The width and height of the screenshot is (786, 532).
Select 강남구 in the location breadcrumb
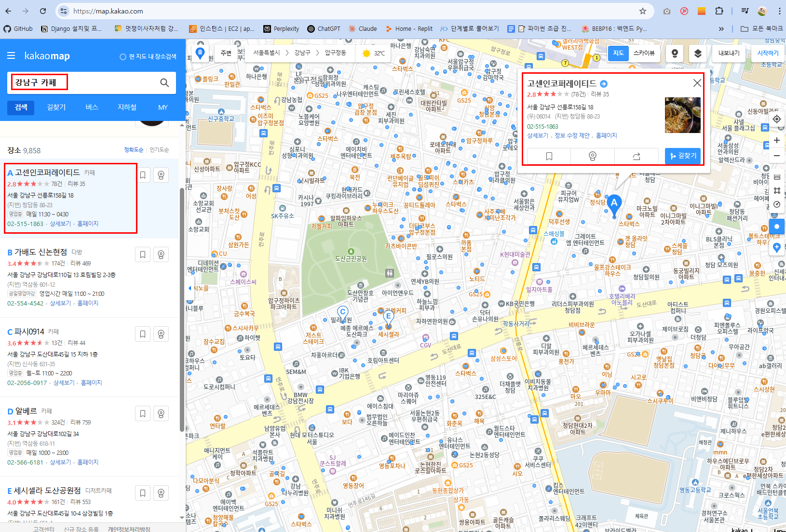302,53
